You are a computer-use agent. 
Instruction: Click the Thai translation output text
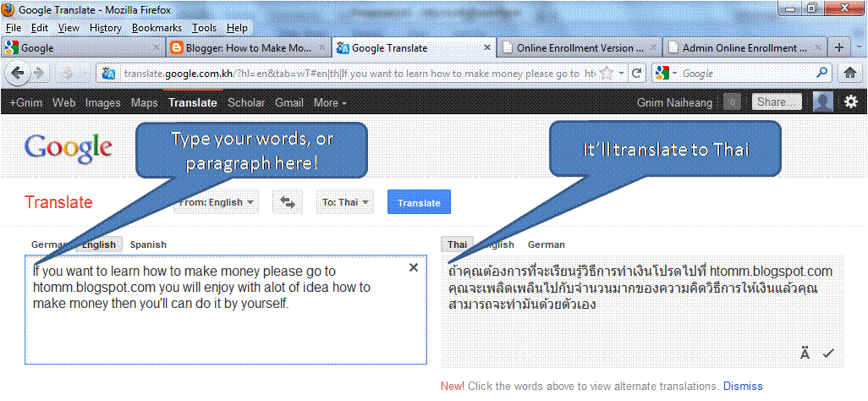[x=640, y=288]
